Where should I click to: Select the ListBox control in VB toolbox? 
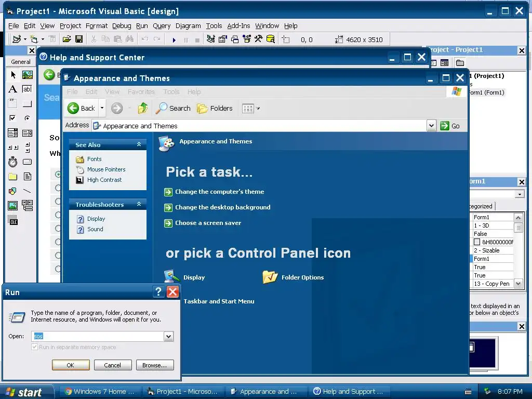pyautogui.click(x=28, y=132)
